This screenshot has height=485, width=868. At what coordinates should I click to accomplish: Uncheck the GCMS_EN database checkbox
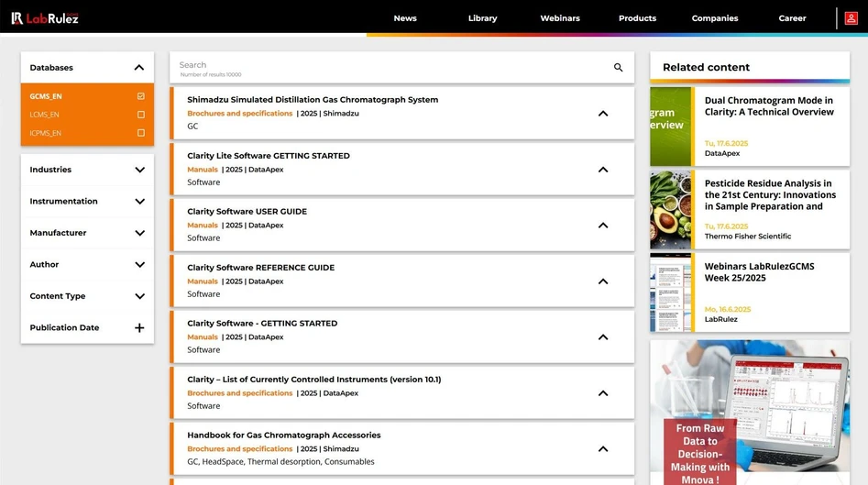coord(140,96)
